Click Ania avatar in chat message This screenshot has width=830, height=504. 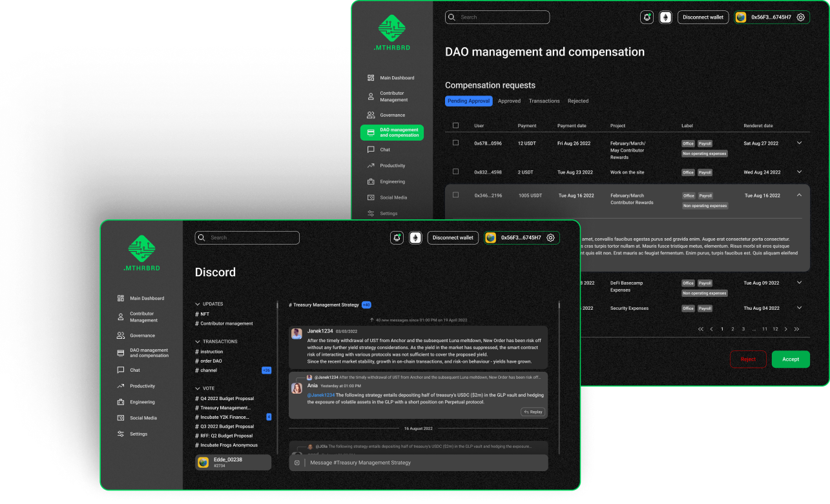(297, 388)
